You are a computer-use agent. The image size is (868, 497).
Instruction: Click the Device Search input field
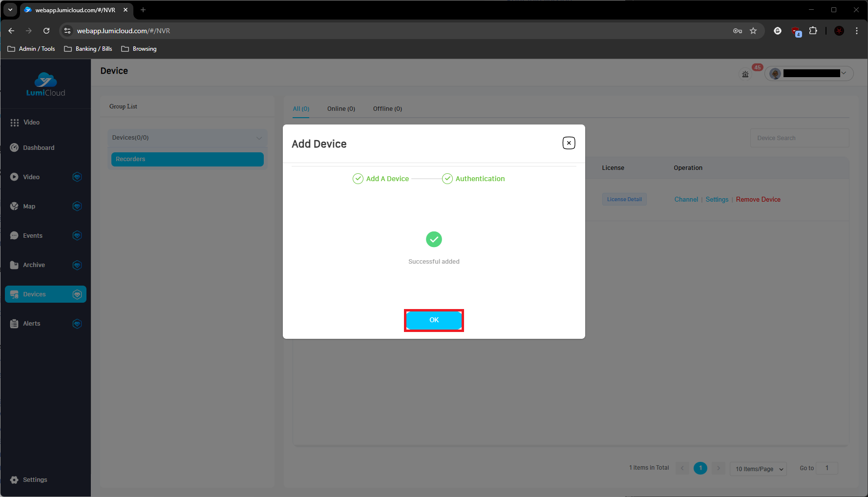[799, 138]
